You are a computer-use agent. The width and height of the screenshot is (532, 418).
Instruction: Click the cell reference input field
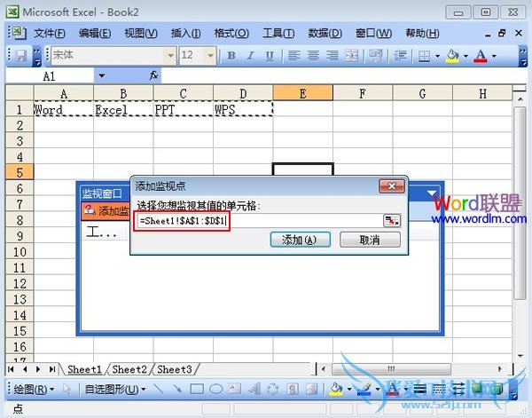click(x=260, y=221)
